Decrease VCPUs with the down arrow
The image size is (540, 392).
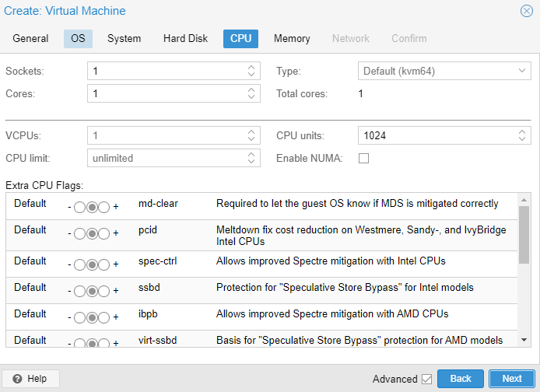tap(251, 139)
